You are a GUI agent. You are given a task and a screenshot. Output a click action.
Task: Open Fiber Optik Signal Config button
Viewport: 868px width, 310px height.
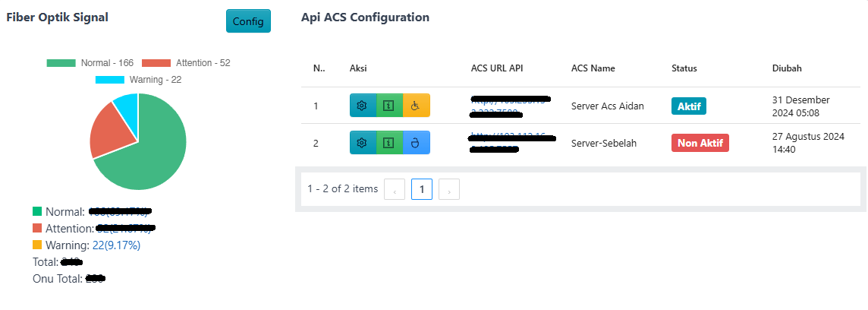pos(248,21)
